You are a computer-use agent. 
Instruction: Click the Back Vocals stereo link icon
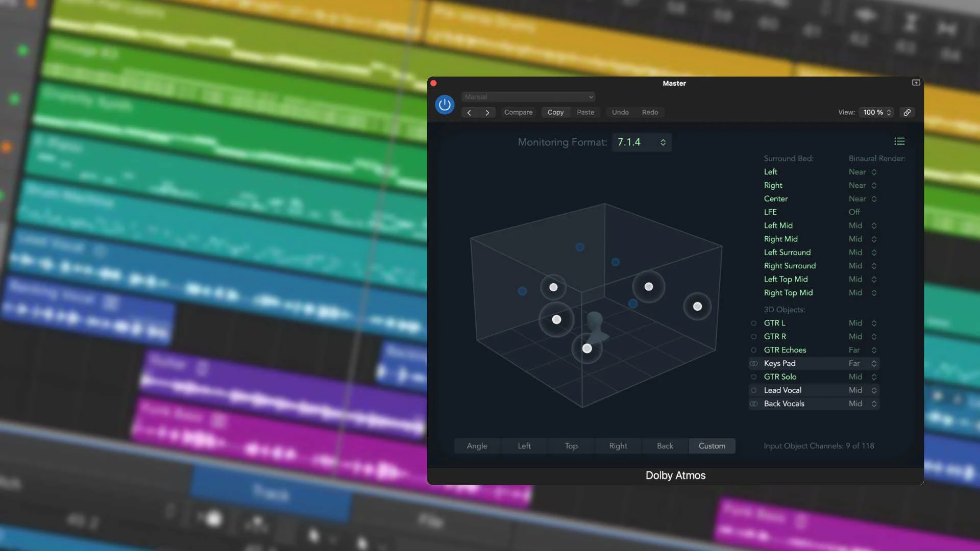click(x=753, y=404)
